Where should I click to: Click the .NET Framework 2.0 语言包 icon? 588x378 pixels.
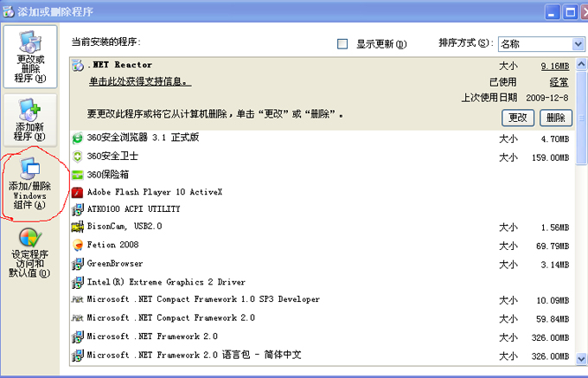77,356
